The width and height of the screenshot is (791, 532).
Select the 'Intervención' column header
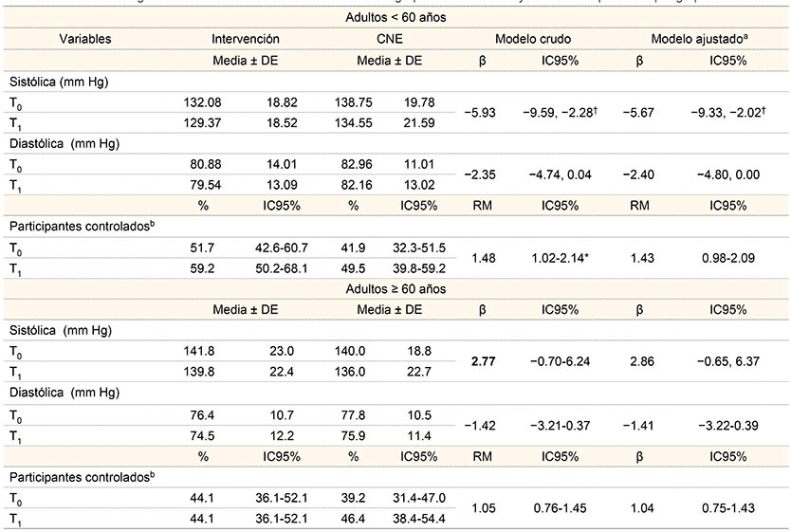tap(246, 39)
